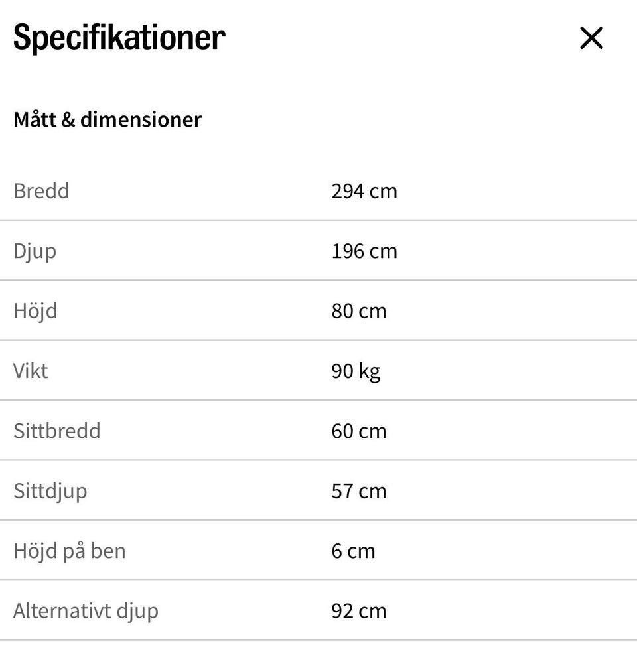Select the Alternativt djup label
The height and width of the screenshot is (672, 637).
click(x=86, y=611)
